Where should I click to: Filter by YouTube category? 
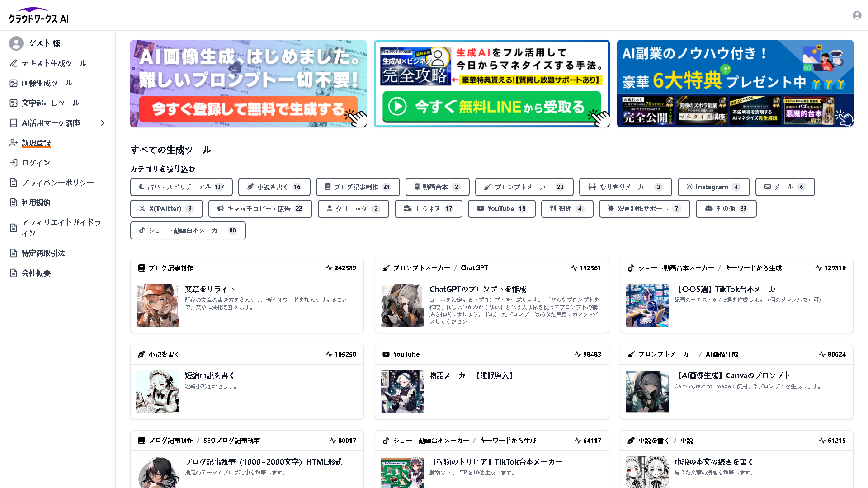(x=501, y=209)
